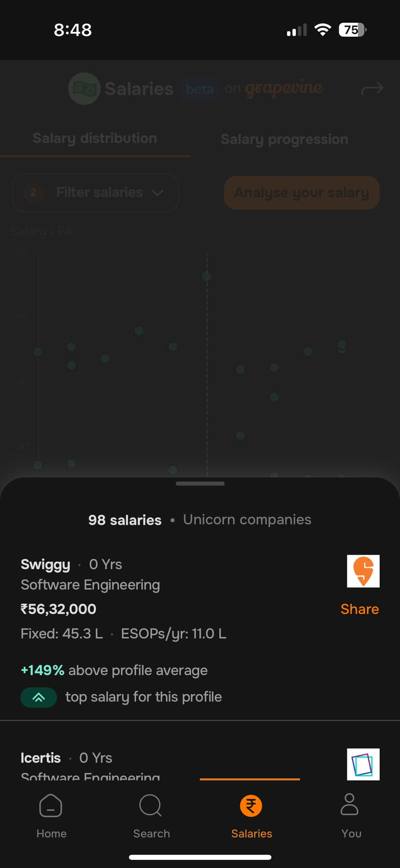Image resolution: width=400 pixels, height=868 pixels.
Task: Tap the filter count badge showing 2
Action: (x=33, y=192)
